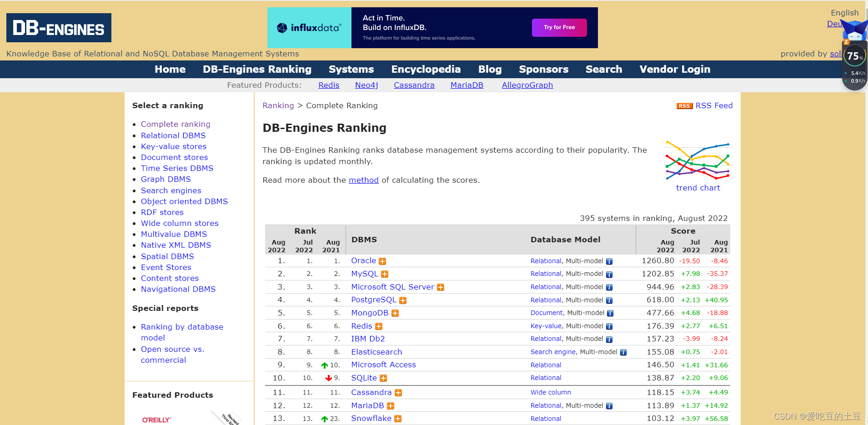Click the Key-value model link for Redis

546,326
